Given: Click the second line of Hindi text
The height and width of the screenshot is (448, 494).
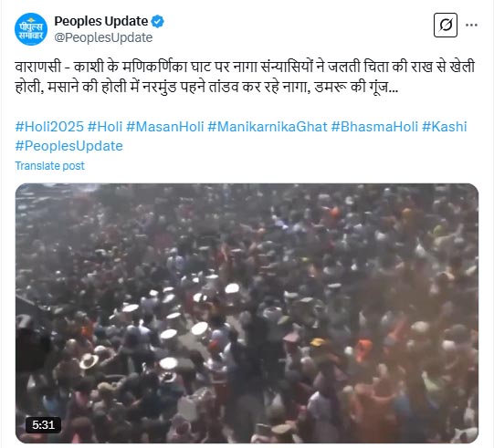Looking at the screenshot, I should pyautogui.click(x=206, y=87).
